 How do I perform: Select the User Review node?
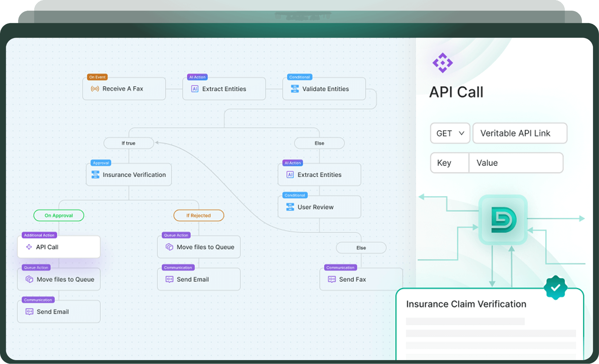click(319, 207)
